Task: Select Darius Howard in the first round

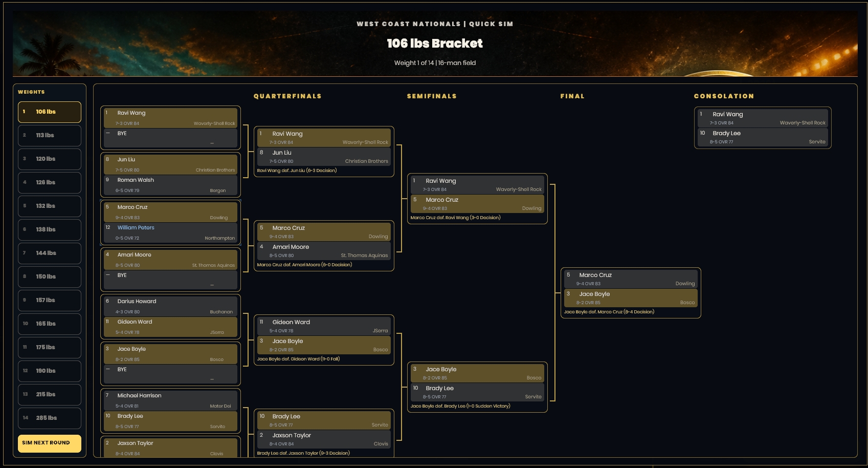Action: click(x=170, y=306)
